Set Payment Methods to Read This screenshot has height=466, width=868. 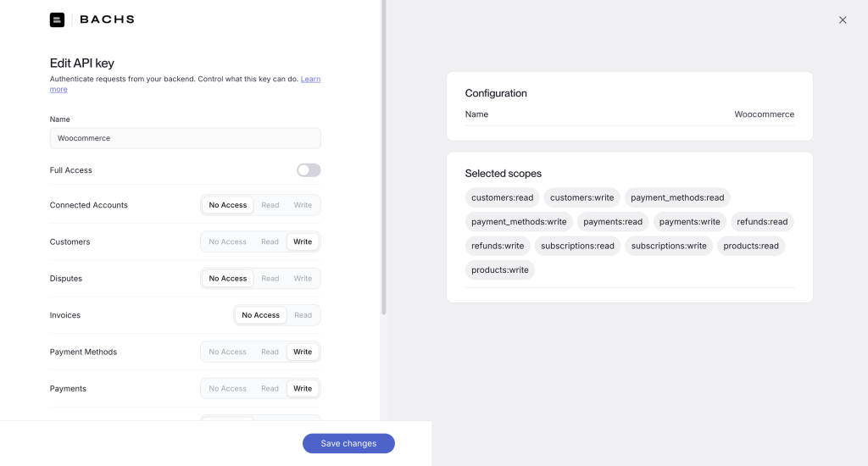point(270,352)
